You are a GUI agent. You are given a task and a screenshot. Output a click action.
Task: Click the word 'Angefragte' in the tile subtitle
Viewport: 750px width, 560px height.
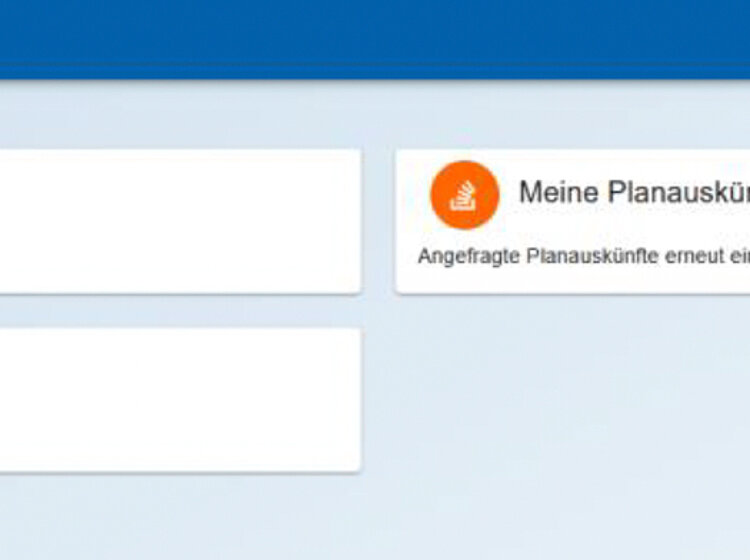[x=458, y=256]
